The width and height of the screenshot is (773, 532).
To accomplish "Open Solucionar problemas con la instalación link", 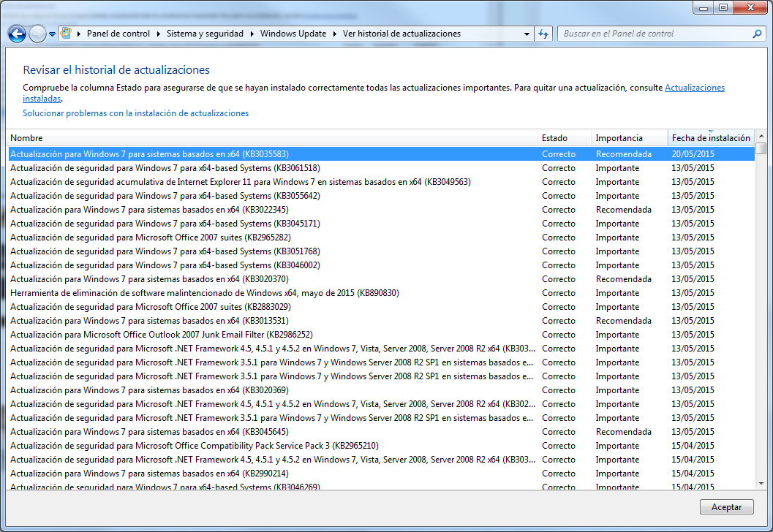I will pyautogui.click(x=135, y=113).
